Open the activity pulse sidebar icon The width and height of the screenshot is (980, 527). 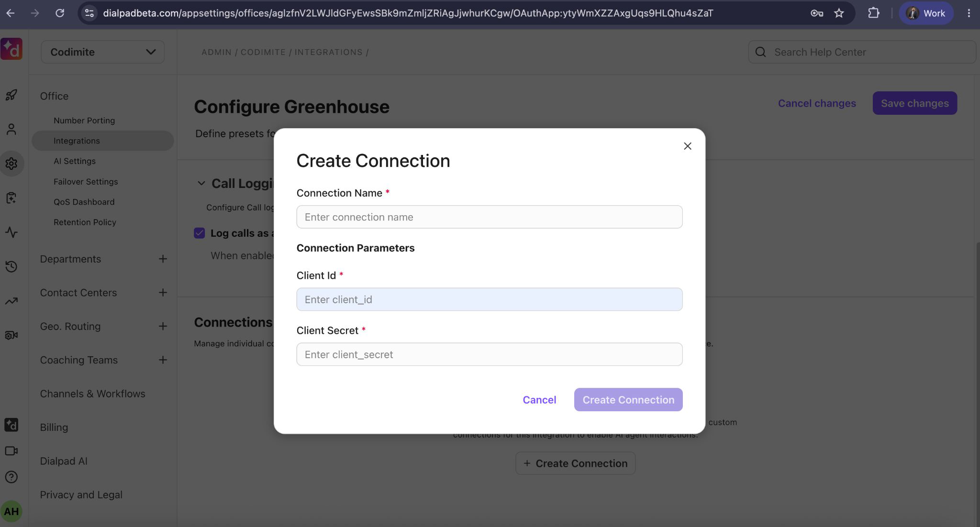tap(11, 232)
